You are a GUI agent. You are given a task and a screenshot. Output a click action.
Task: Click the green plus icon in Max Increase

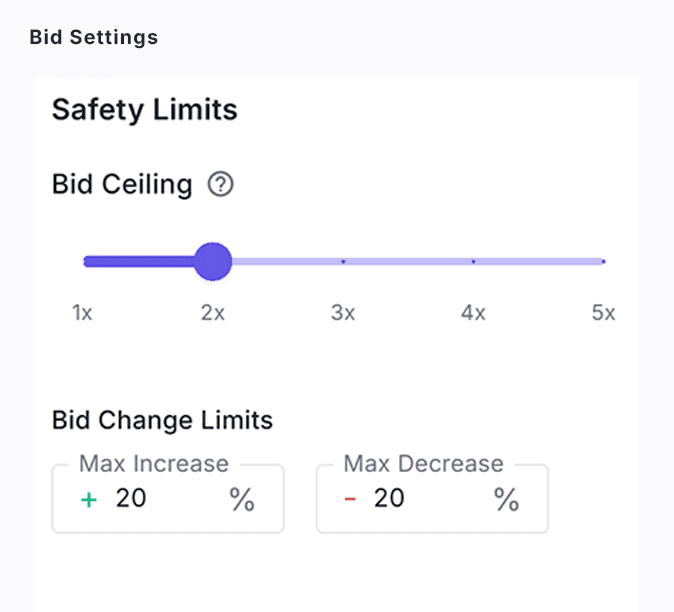tap(89, 499)
